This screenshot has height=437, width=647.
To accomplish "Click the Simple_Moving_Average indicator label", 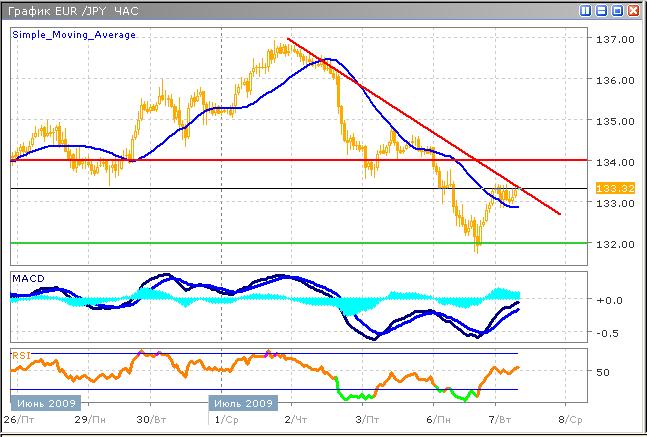I will 74,34.
